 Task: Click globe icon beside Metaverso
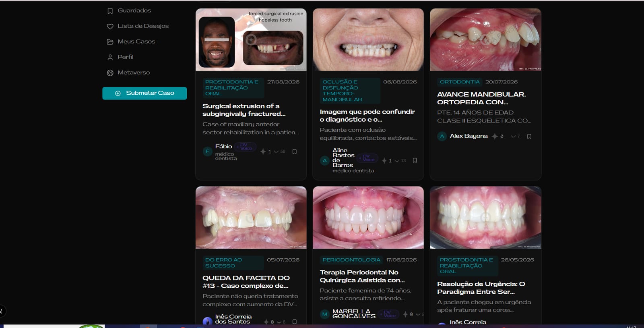click(x=110, y=73)
